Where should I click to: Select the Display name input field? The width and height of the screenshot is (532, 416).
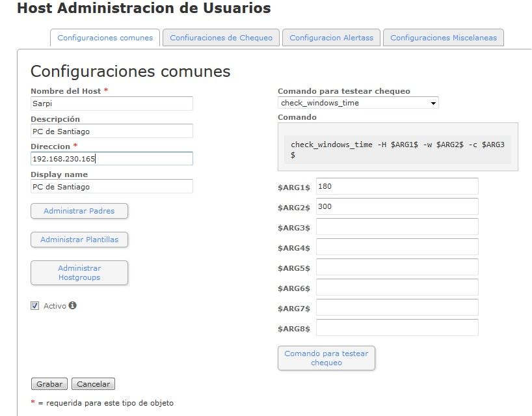111,187
